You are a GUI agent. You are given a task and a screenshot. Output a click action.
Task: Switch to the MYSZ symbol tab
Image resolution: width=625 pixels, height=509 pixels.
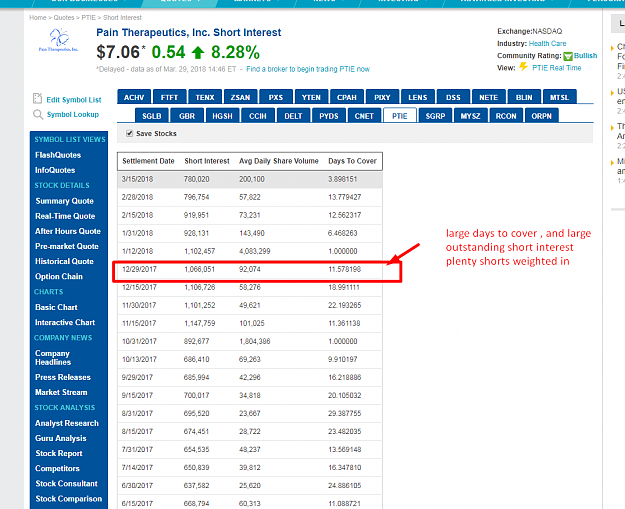tap(471, 116)
